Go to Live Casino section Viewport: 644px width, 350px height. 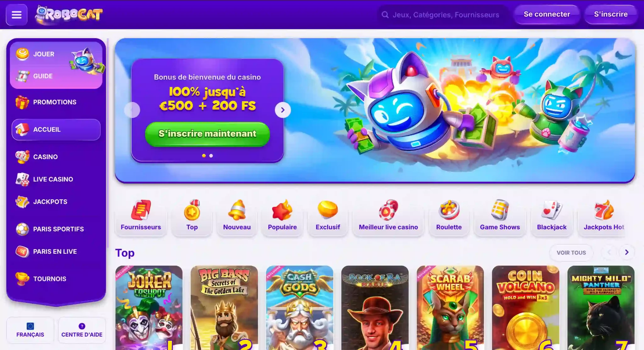click(53, 179)
